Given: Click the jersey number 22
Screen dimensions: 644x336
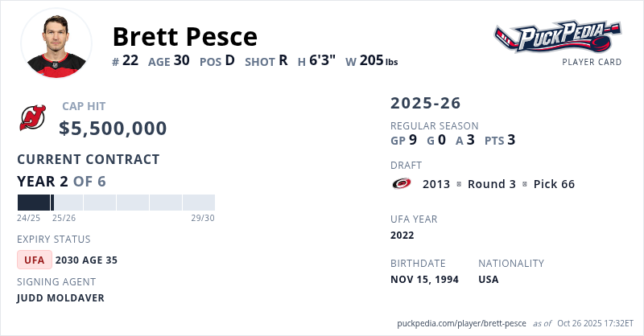Looking at the screenshot, I should pos(131,60).
